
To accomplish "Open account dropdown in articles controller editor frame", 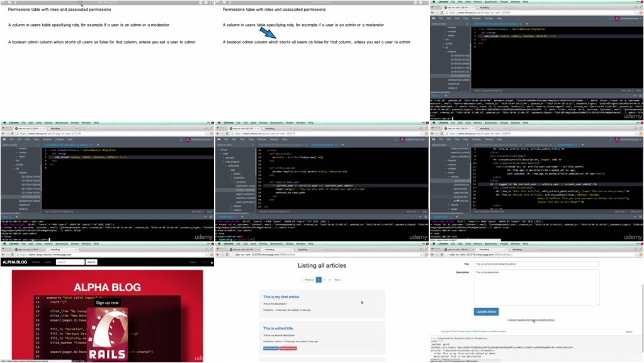I will (415, 139).
